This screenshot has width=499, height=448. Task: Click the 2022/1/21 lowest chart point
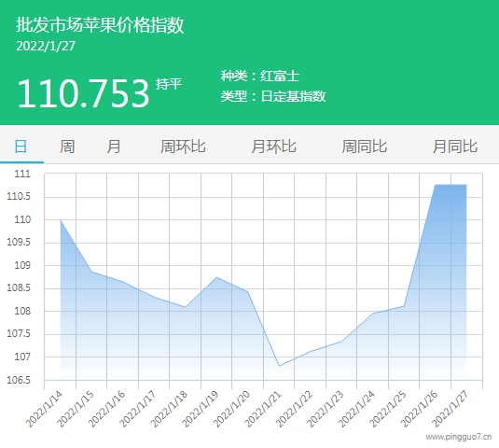[279, 366]
